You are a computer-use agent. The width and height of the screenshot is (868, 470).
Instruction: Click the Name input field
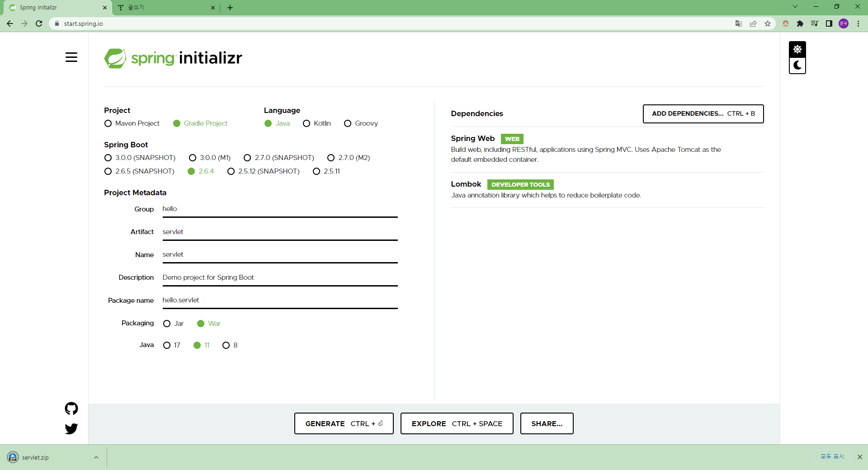tap(280, 255)
